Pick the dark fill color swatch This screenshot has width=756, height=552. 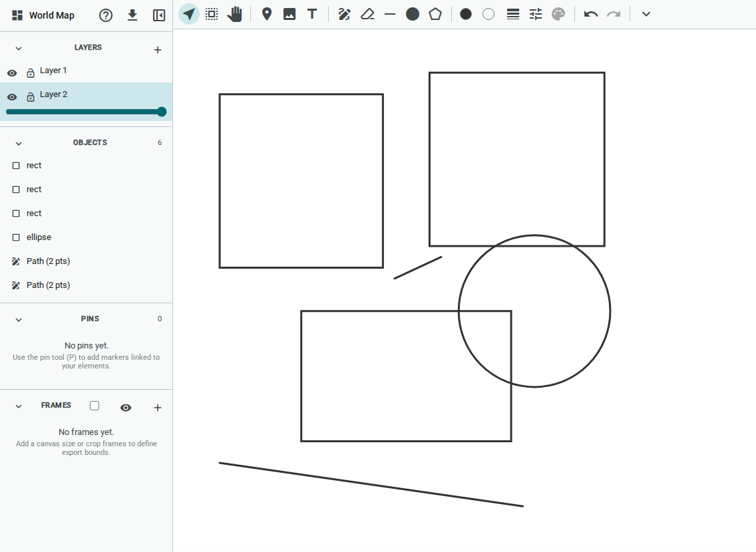coord(466,14)
